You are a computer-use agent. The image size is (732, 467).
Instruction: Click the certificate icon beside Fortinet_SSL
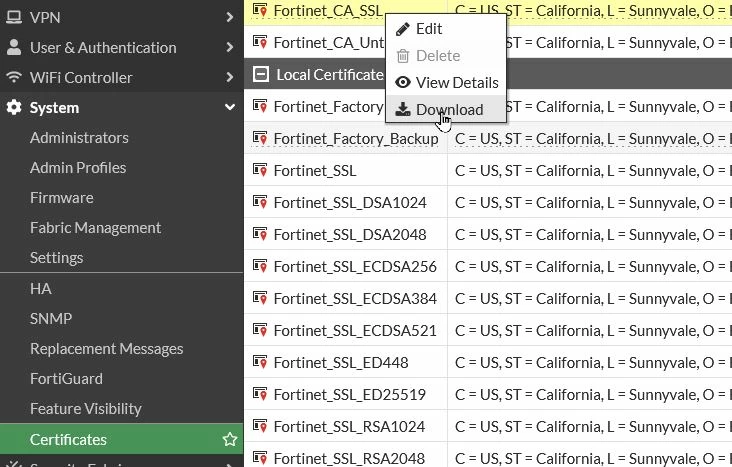[x=260, y=170]
